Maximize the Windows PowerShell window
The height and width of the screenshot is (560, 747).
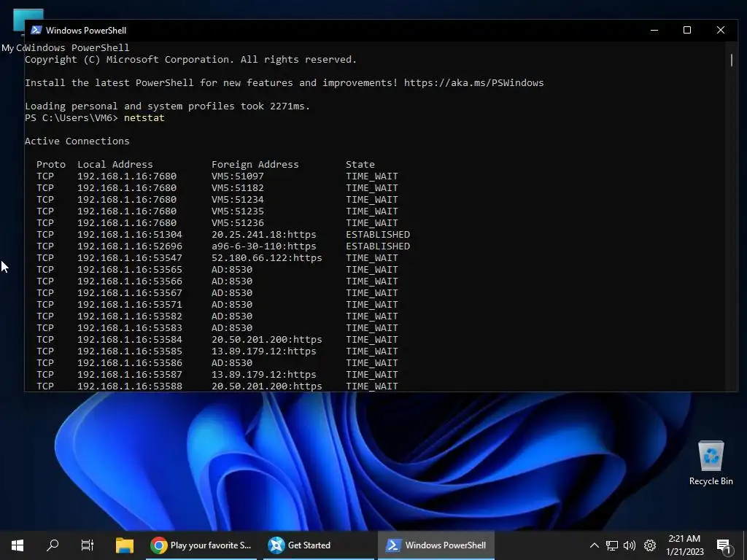tap(687, 30)
